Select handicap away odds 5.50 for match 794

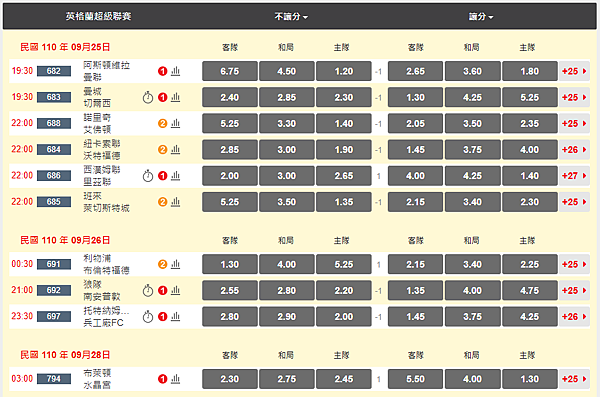pyautogui.click(x=415, y=379)
